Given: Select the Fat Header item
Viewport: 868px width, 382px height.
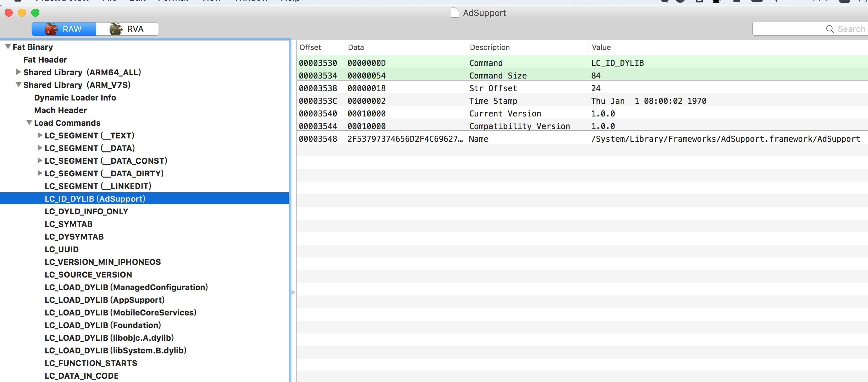Looking at the screenshot, I should pyautogui.click(x=45, y=60).
